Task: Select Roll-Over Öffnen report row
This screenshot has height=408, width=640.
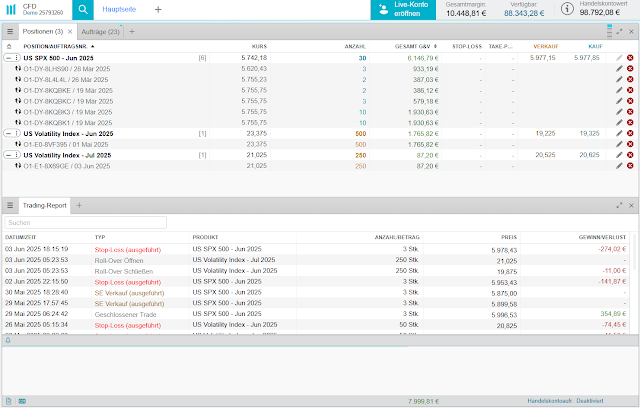Action: click(316, 260)
